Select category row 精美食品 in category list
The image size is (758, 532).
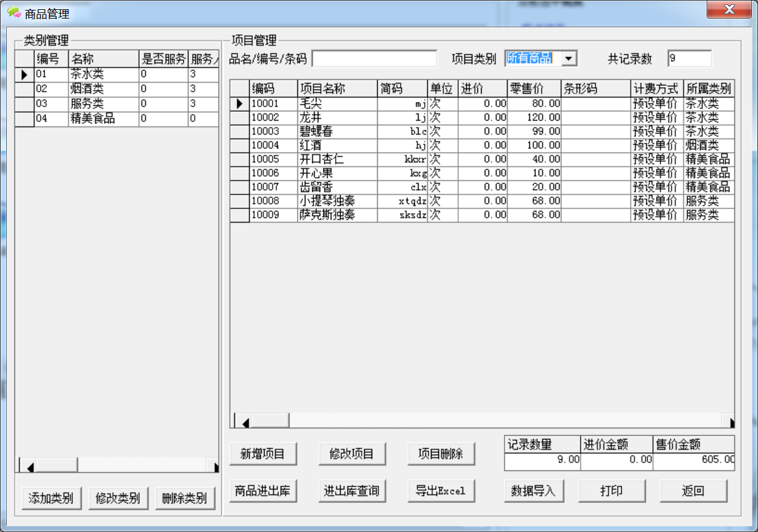point(117,119)
